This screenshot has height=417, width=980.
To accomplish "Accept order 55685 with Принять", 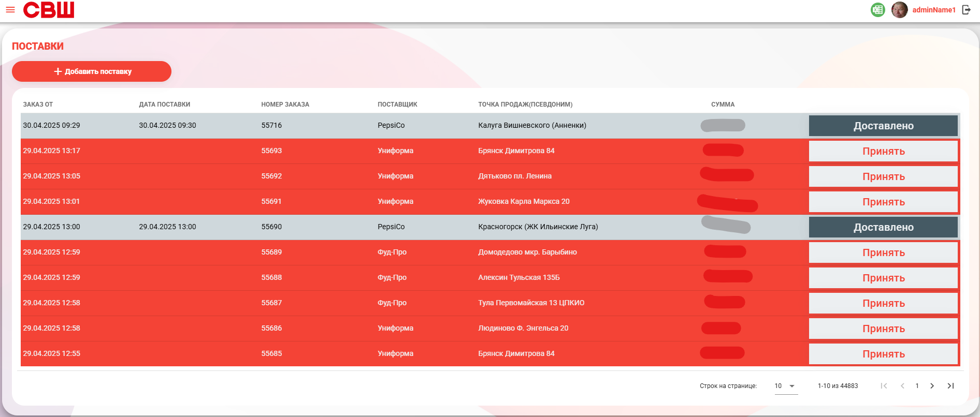I will (x=883, y=354).
